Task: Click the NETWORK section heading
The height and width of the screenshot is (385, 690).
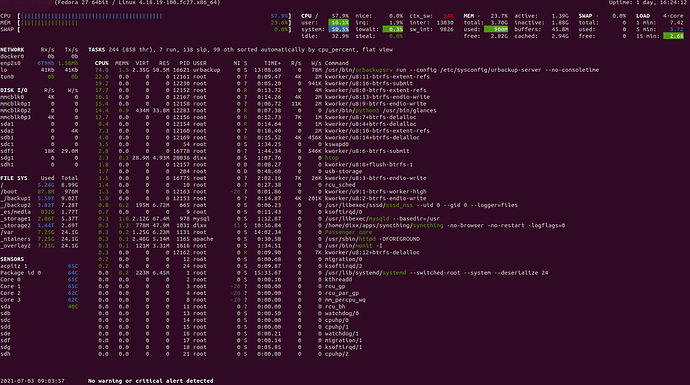Action: (x=12, y=50)
